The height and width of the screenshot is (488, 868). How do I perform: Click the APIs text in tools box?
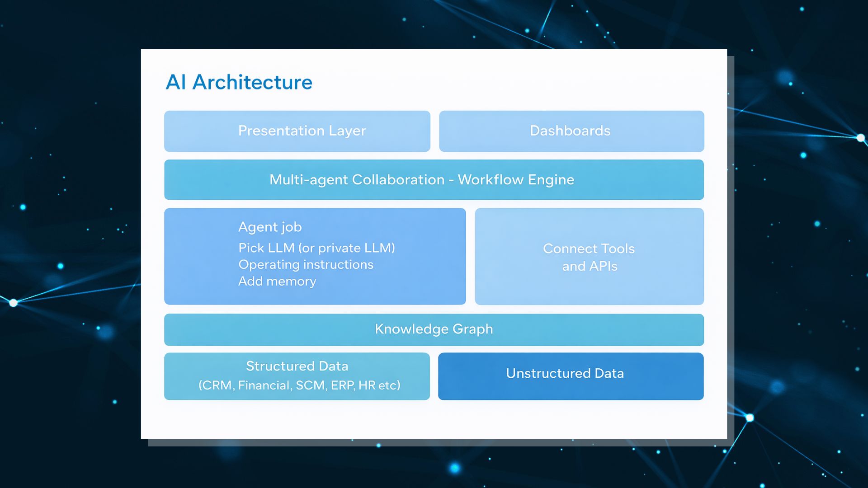(603, 267)
